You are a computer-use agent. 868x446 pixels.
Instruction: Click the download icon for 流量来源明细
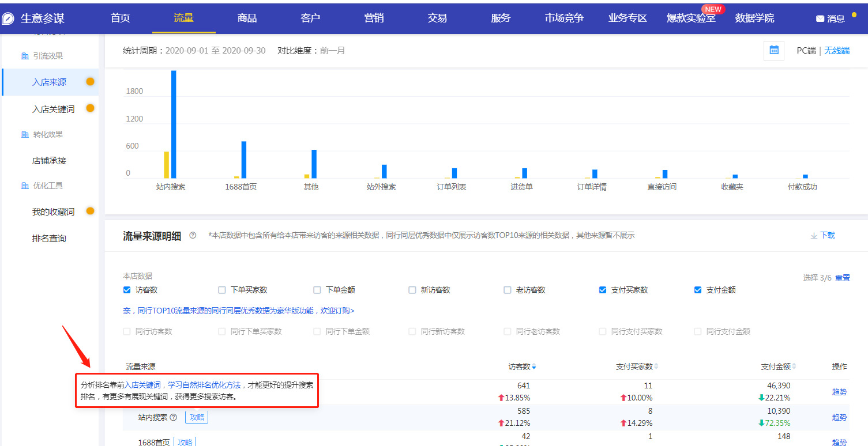point(814,236)
